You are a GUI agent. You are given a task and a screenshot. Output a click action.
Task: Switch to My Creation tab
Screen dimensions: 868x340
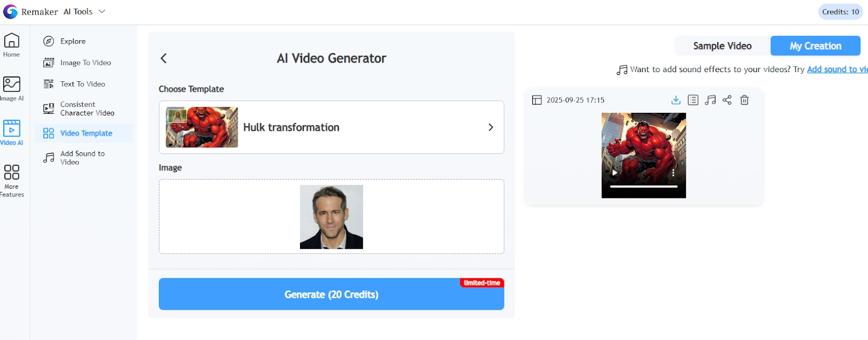815,46
